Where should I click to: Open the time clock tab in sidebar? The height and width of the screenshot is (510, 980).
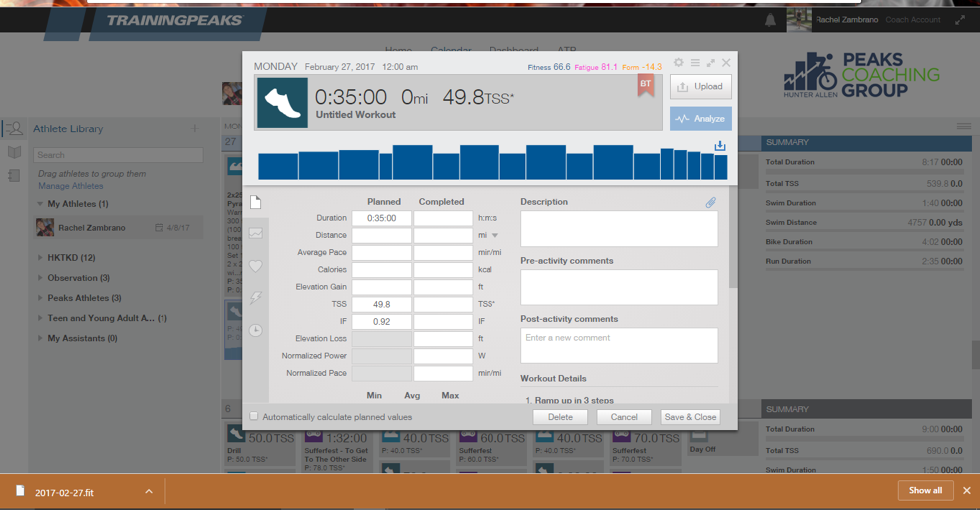[x=256, y=330]
